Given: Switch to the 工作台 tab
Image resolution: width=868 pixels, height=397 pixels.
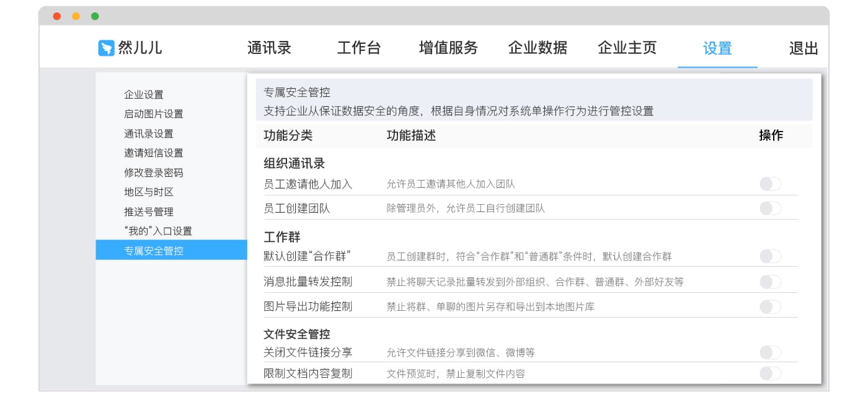Looking at the screenshot, I should (x=359, y=48).
